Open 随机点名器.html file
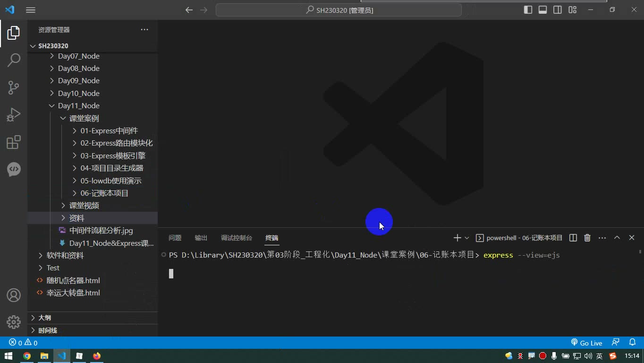 (73, 280)
